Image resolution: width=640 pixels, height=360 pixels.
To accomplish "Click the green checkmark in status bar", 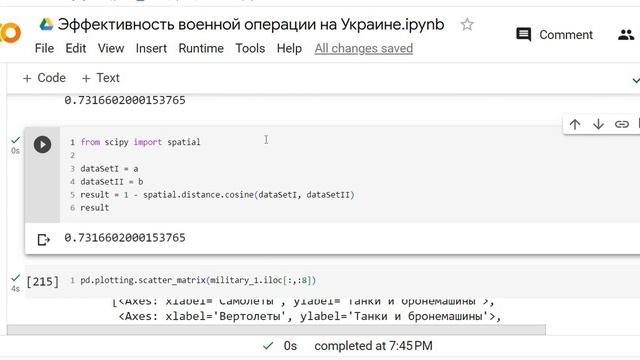I will tap(268, 346).
